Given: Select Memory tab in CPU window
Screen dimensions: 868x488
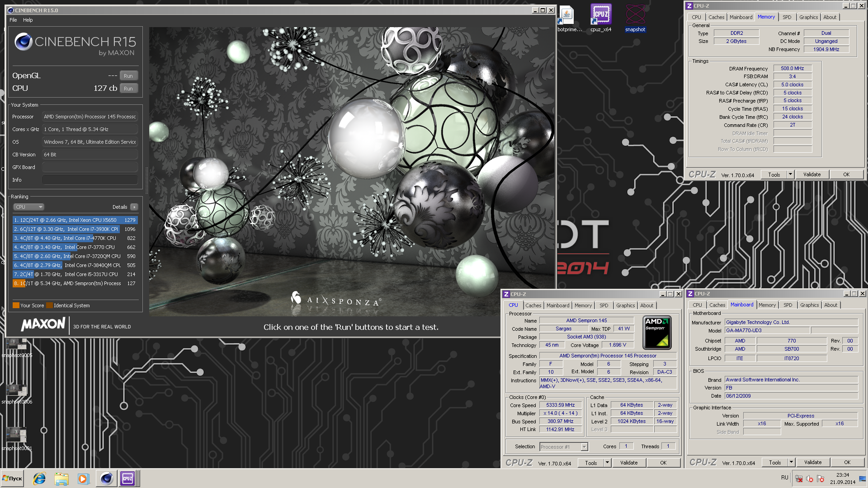Looking at the screenshot, I should 583,305.
